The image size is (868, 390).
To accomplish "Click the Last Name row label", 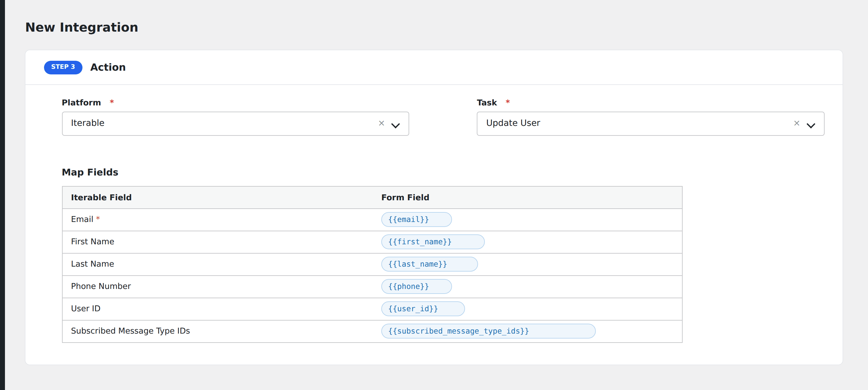I will (93, 264).
